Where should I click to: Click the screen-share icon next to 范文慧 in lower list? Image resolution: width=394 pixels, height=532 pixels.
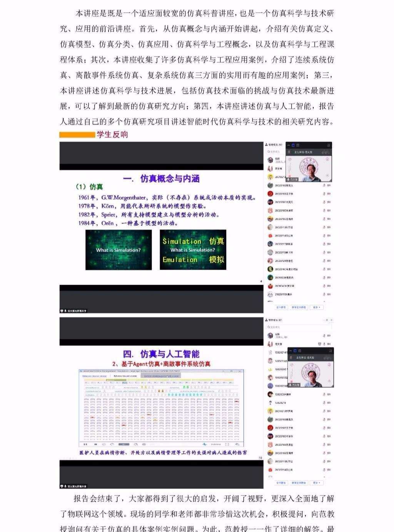320,344
